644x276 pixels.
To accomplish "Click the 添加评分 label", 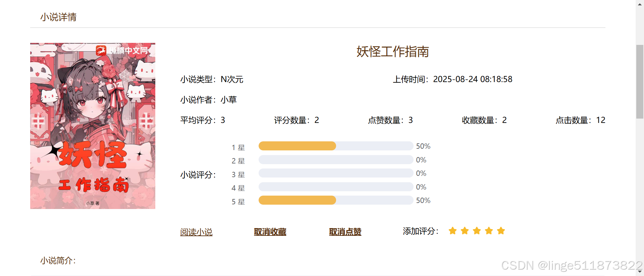I will point(421,231).
